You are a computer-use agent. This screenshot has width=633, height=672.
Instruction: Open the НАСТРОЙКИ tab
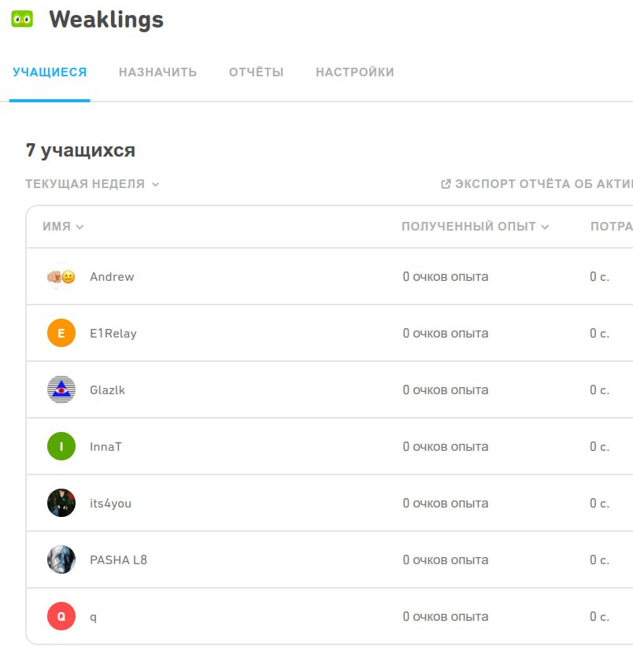click(x=354, y=72)
